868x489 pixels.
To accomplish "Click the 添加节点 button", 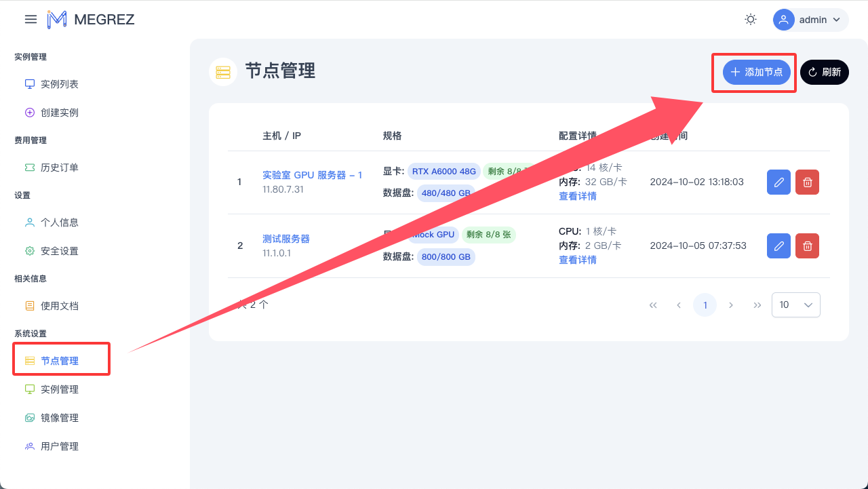I will pos(756,72).
